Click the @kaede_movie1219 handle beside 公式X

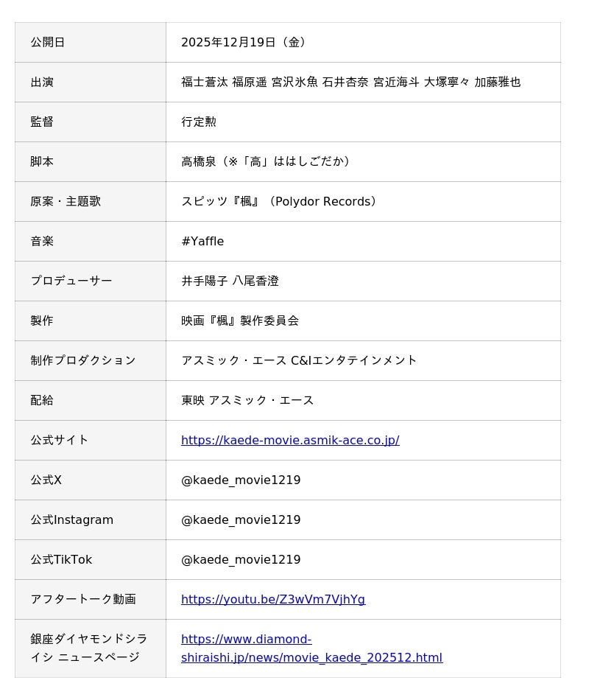point(241,480)
